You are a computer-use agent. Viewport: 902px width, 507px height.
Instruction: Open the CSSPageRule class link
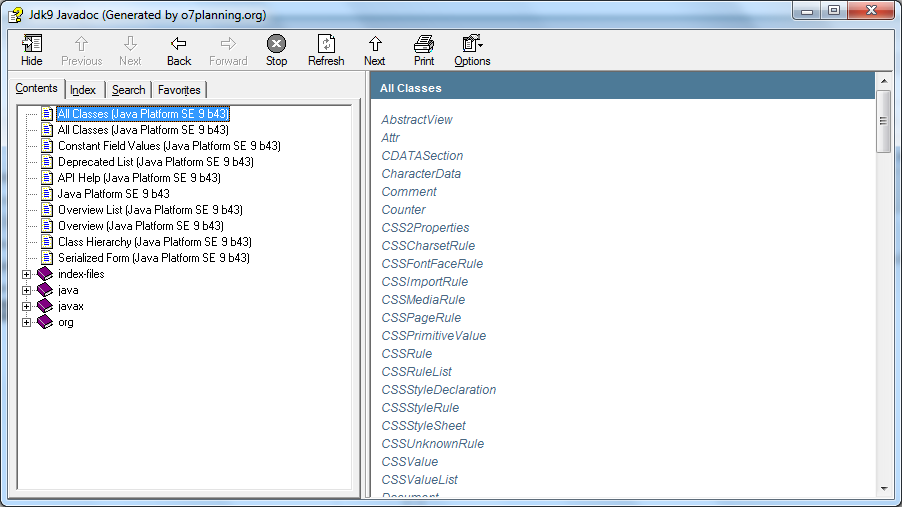click(421, 318)
